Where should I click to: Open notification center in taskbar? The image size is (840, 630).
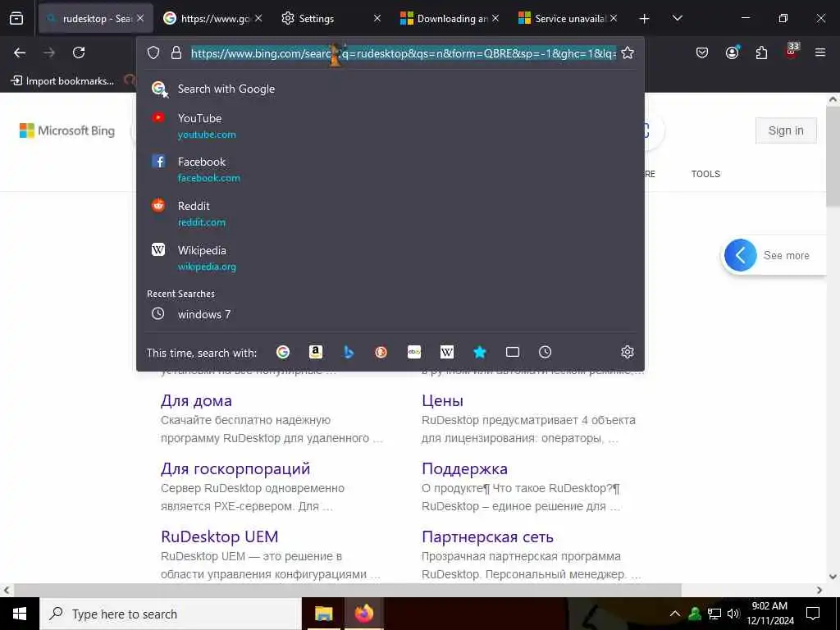coord(813,614)
